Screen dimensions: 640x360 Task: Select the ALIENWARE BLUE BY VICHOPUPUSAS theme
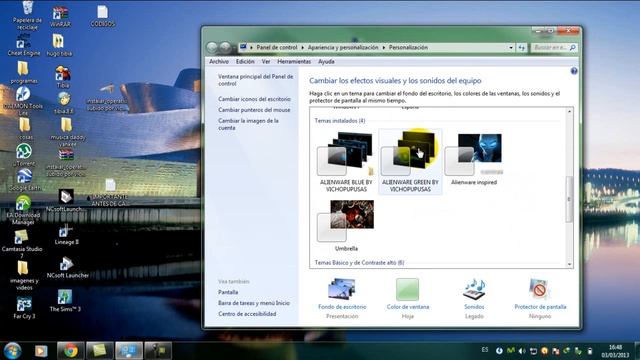346,162
